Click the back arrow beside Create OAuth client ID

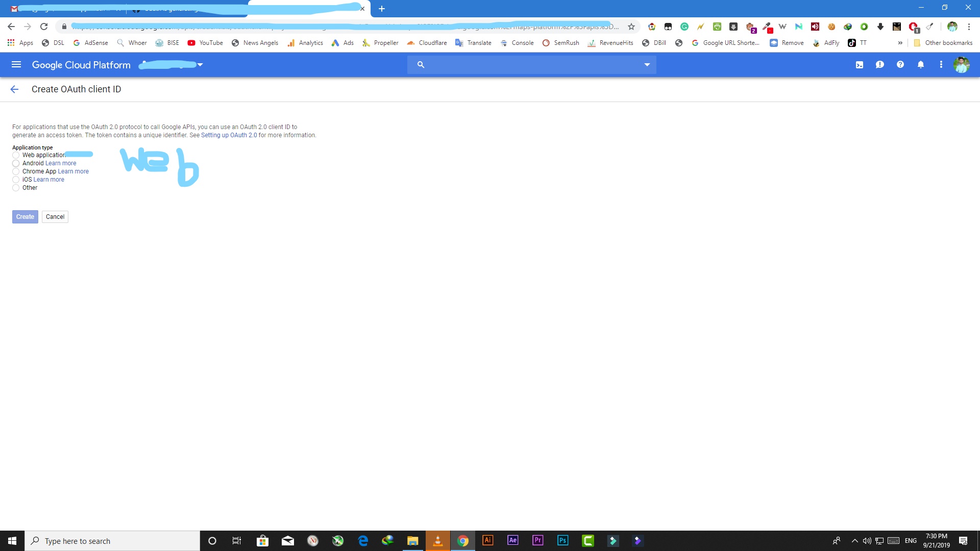click(14, 89)
